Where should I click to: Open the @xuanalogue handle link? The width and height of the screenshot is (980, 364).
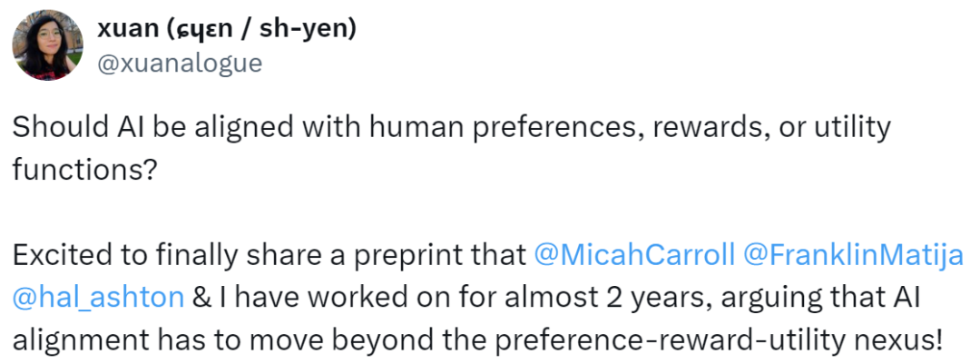tap(180, 64)
